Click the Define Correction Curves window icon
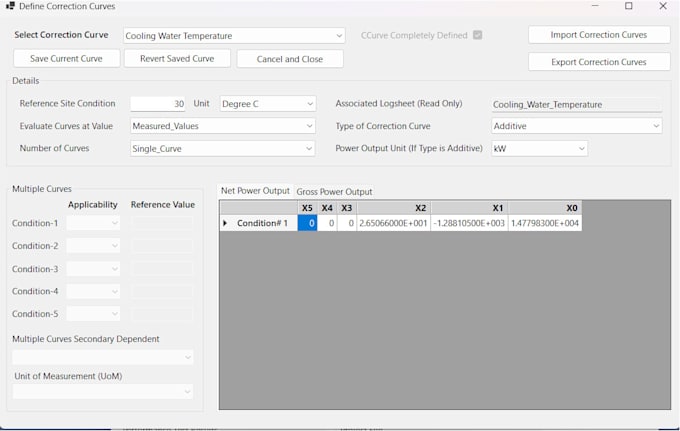Image resolution: width=680 pixels, height=431 pixels. click(x=10, y=6)
